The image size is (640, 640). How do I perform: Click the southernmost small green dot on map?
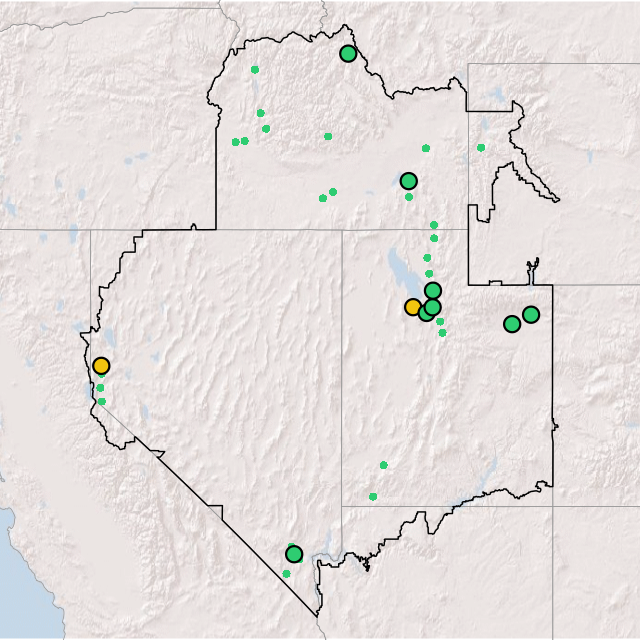(286, 574)
